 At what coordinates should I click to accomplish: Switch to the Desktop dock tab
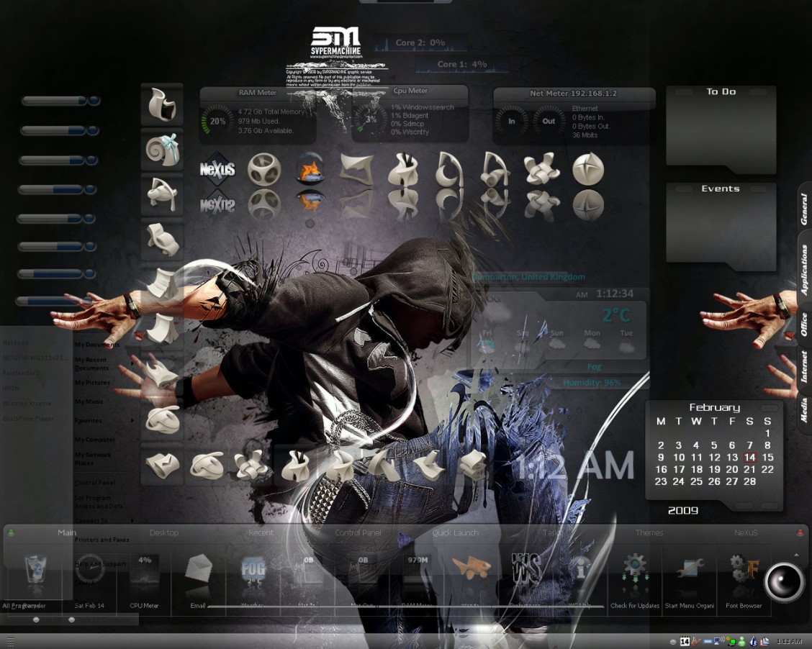163,532
